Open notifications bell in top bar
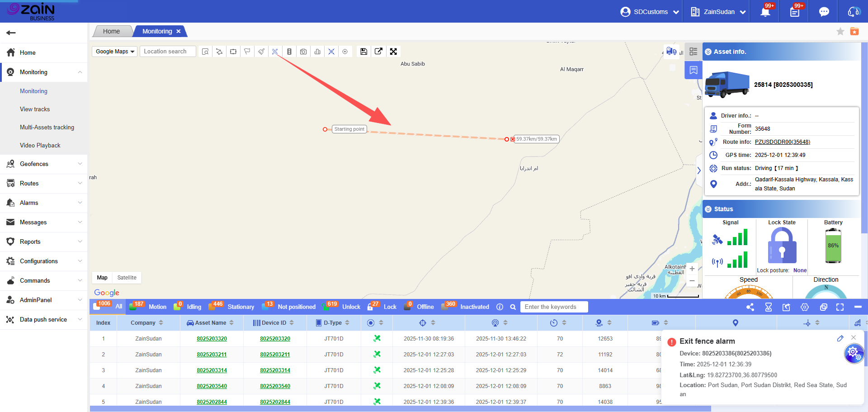The width and height of the screenshot is (868, 412). click(x=765, y=12)
